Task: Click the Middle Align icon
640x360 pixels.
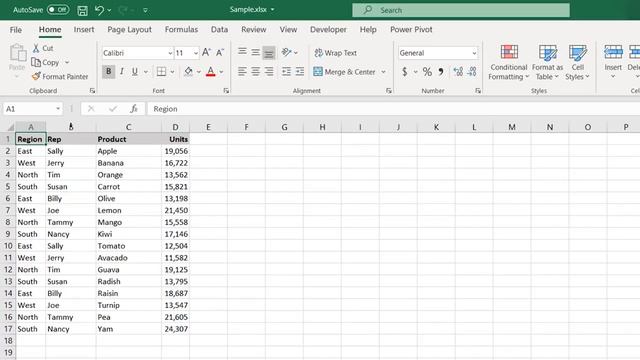Action: (256, 52)
